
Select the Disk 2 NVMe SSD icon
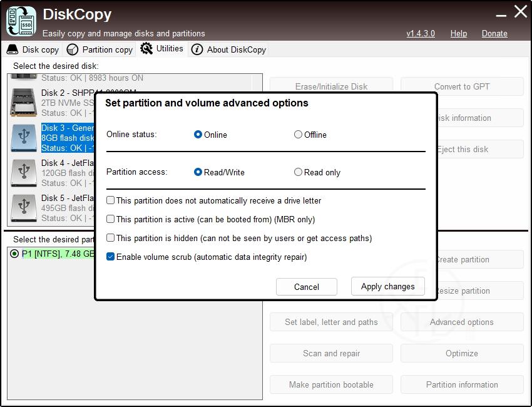[24, 102]
